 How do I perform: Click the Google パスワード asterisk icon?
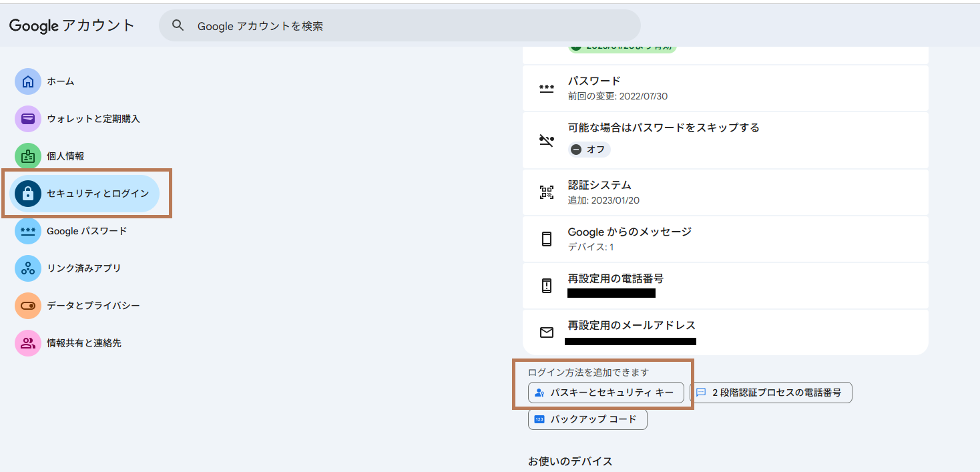pyautogui.click(x=28, y=231)
